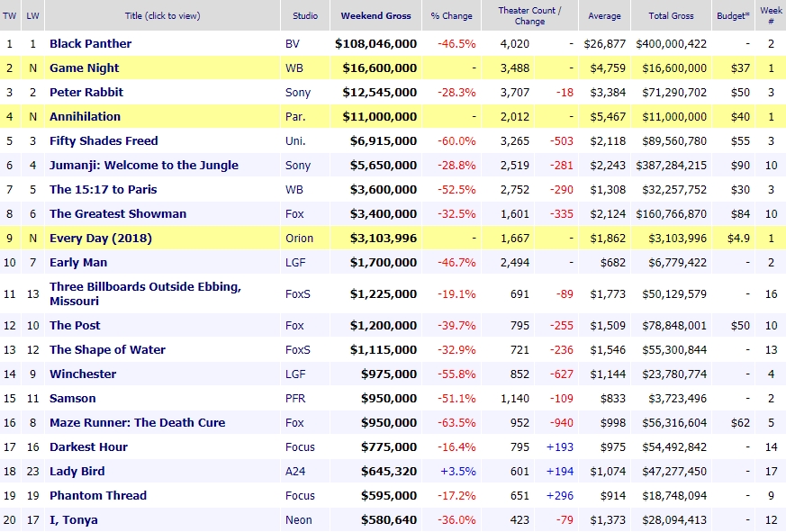Screen dimensions: 786x532
Task: Click LGF studio in Winchester row
Action: [x=295, y=374]
